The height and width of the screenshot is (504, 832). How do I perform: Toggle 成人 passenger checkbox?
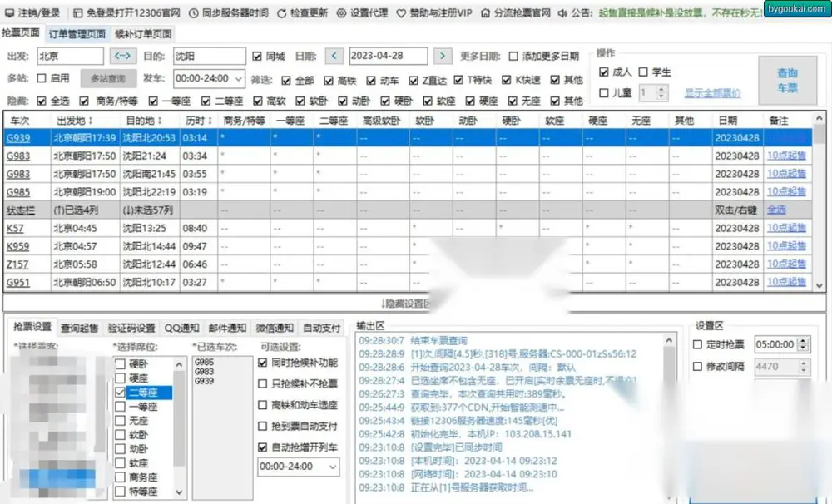[x=603, y=72]
